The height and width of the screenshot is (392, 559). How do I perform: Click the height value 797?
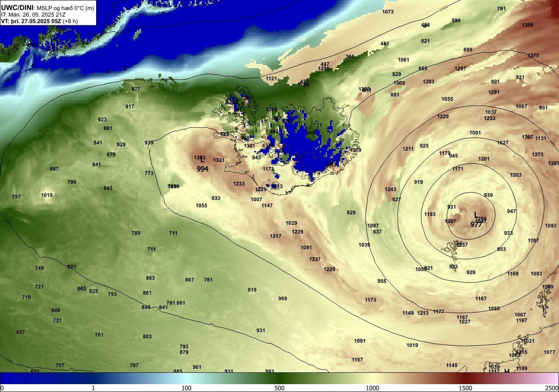click(x=16, y=197)
